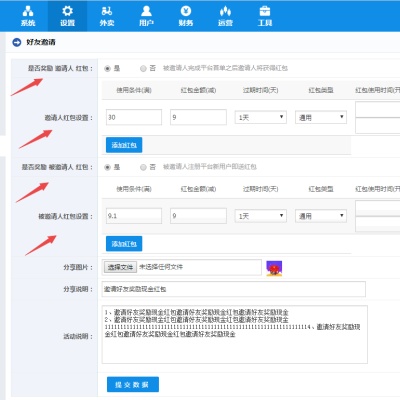Click upper 红包使用时间 field in 邀请人 row
400x400 pixels.
point(378,110)
